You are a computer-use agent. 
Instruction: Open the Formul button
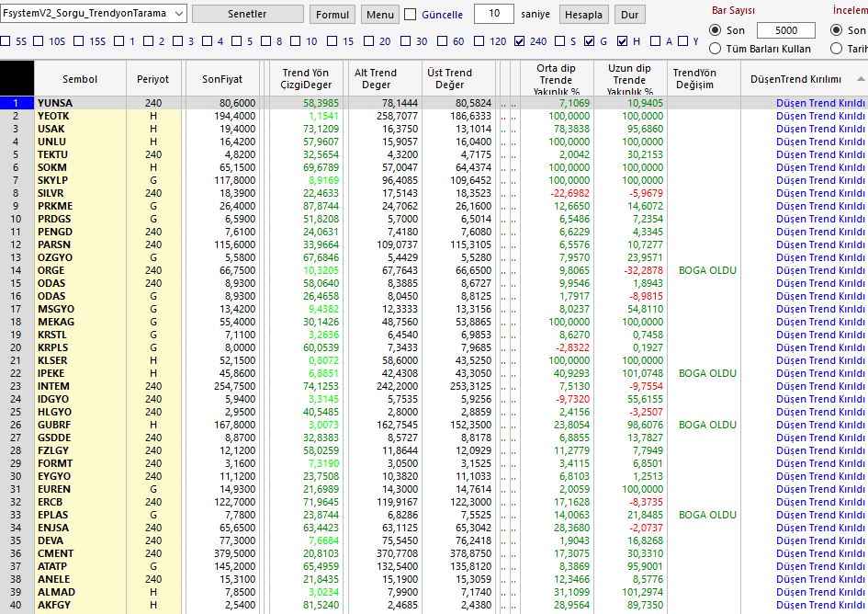(333, 15)
